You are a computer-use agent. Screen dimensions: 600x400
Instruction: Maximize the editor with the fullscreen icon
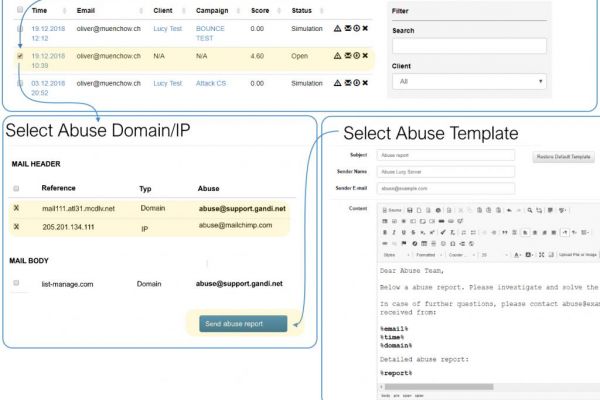(x=541, y=255)
